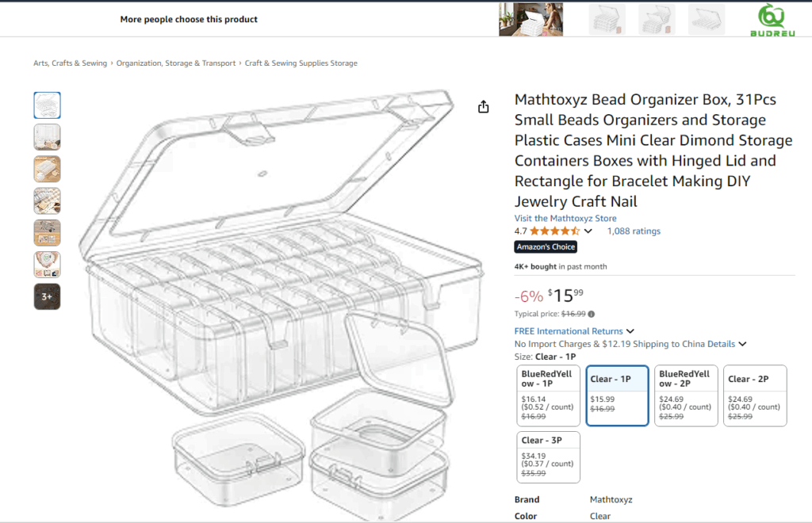This screenshot has height=523, width=812.
Task: Open Arts, Crafts & Sewing breadcrumb
Action: [70, 63]
